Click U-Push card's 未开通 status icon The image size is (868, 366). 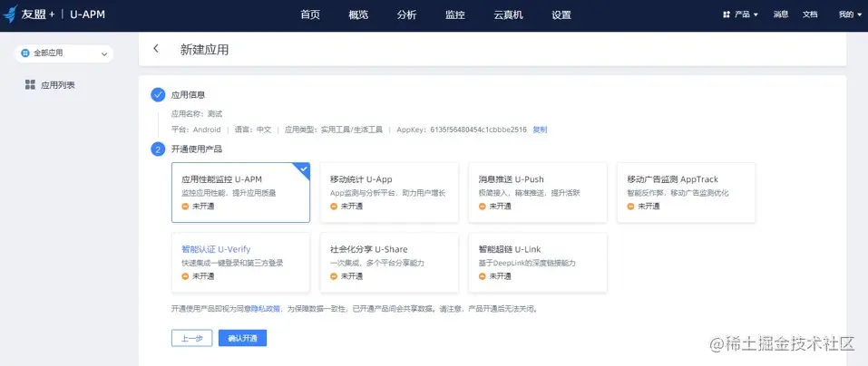point(483,207)
